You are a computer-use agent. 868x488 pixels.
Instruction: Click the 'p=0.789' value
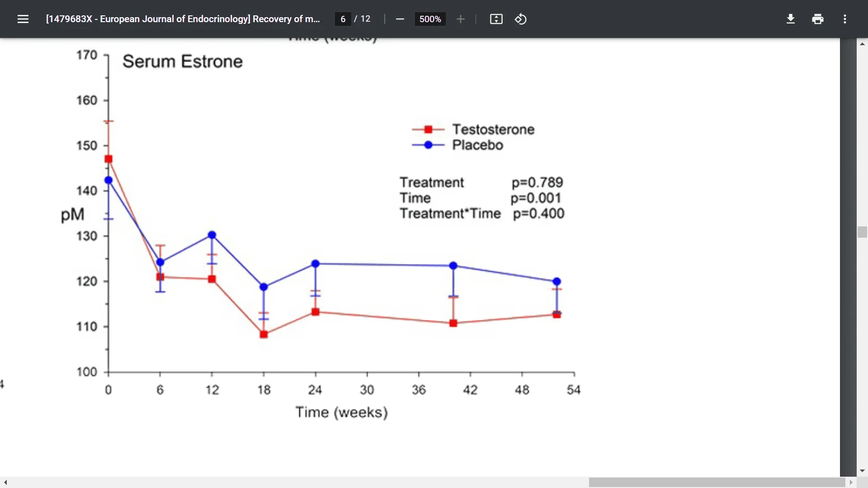pyautogui.click(x=537, y=183)
